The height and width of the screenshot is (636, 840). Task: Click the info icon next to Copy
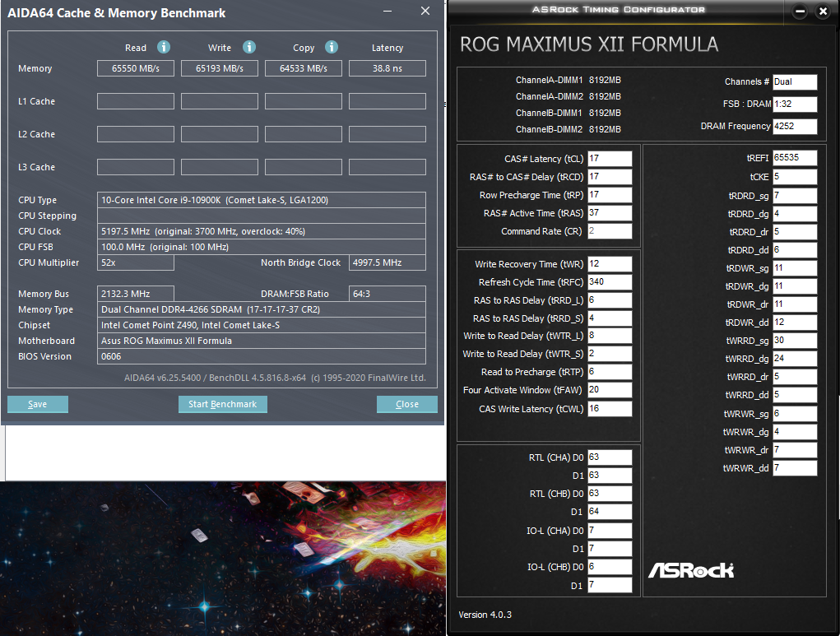point(332,47)
